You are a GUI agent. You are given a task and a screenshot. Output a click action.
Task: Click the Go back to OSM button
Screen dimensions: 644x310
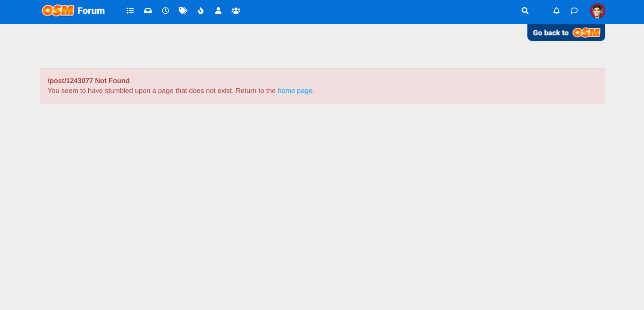566,33
